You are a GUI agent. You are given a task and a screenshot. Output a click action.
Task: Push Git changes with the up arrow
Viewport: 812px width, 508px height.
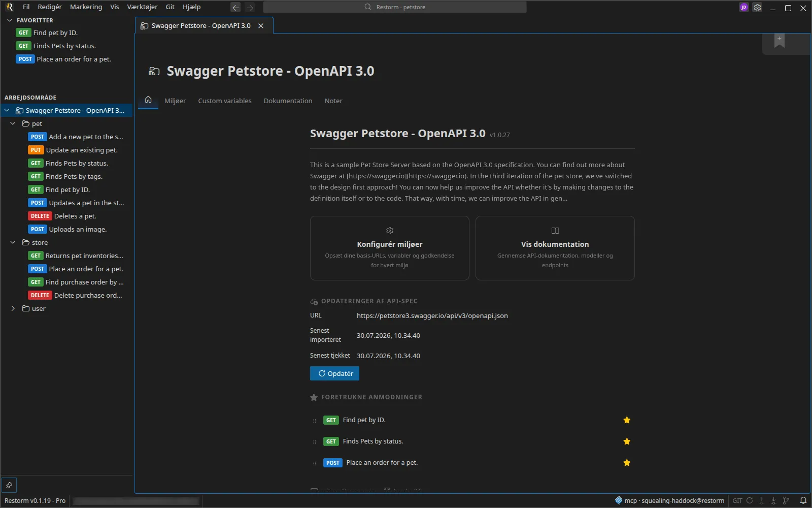click(x=762, y=500)
